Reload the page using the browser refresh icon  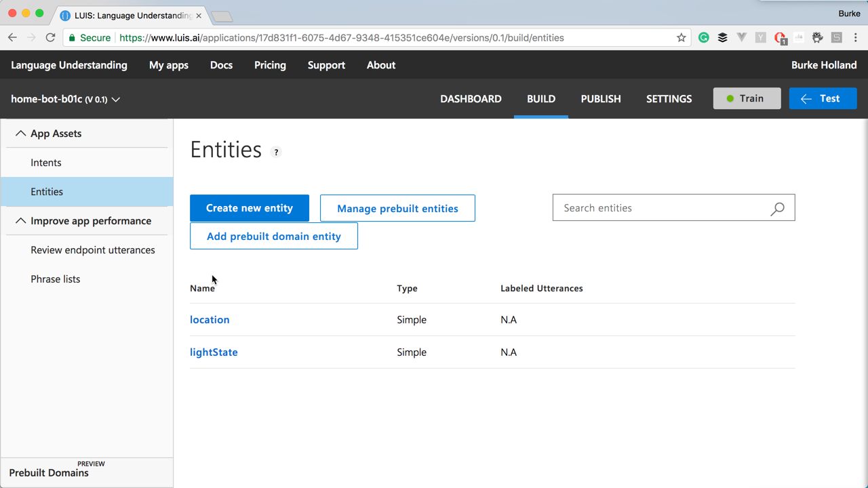tap(50, 38)
